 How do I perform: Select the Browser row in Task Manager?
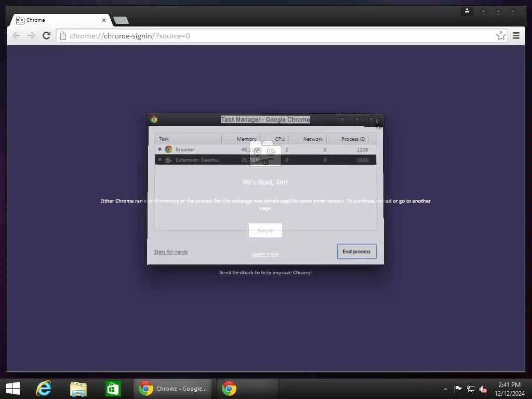click(x=265, y=150)
